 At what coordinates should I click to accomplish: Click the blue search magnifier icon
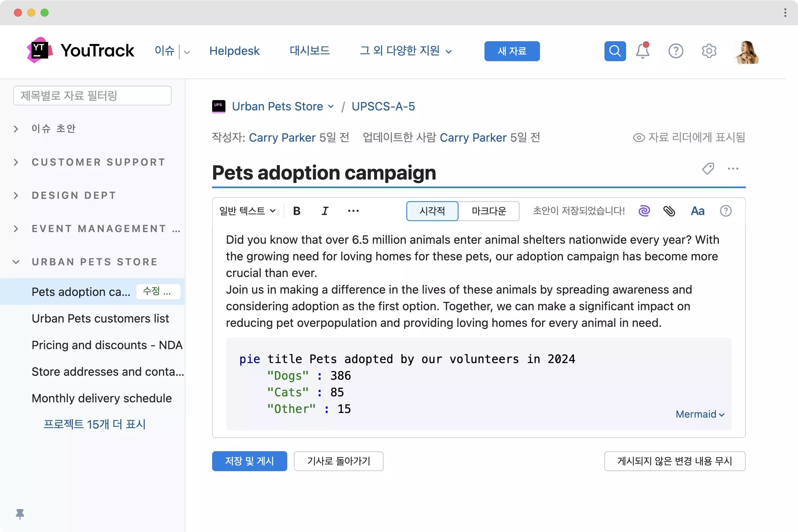click(615, 51)
